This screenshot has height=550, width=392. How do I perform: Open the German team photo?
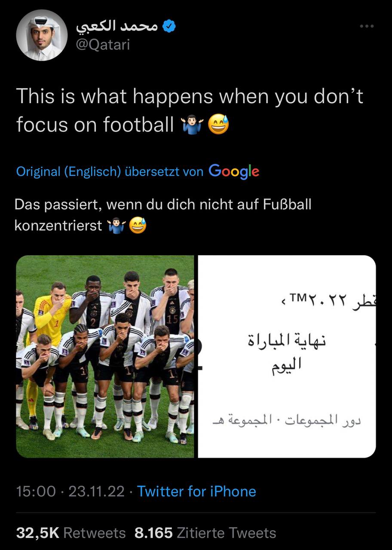[105, 356]
